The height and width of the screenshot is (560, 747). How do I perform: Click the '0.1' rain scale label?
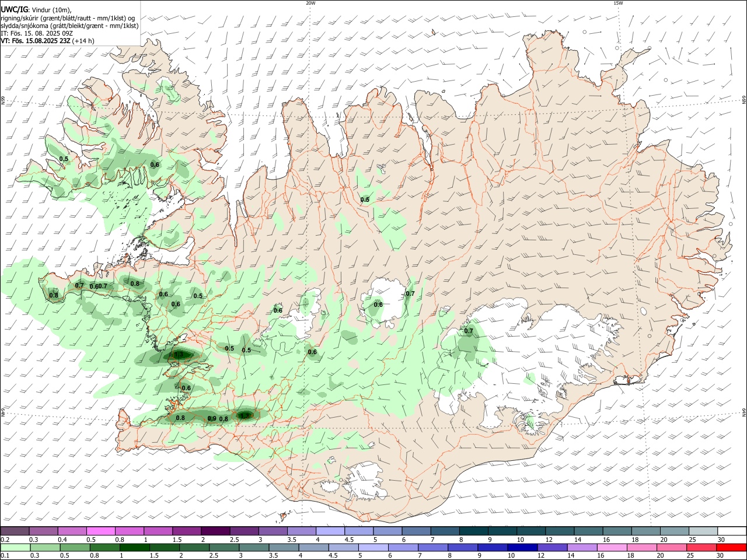pyautogui.click(x=5, y=556)
